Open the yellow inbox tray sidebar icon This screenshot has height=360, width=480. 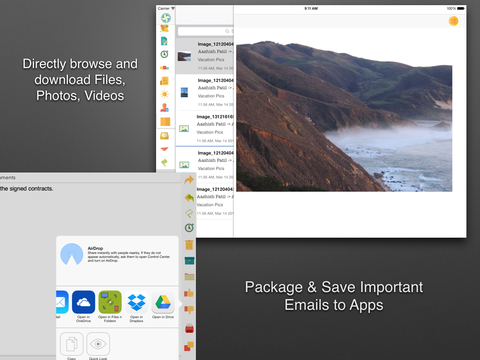pos(164,135)
